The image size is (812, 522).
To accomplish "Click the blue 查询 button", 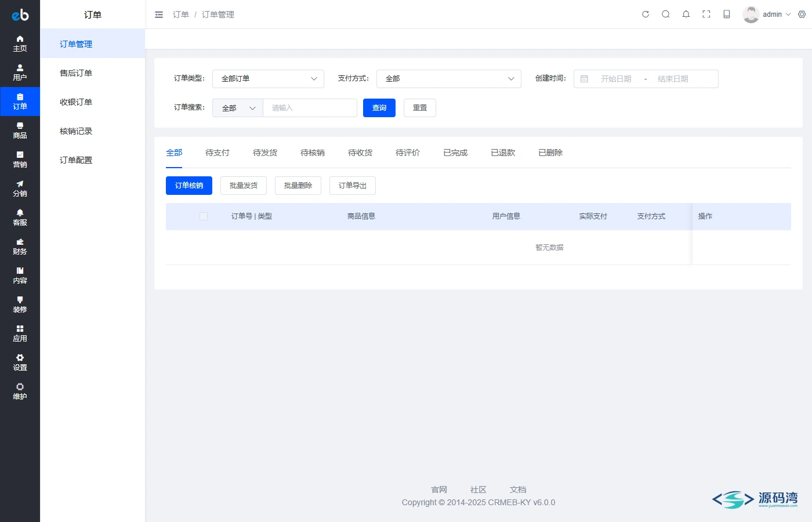I will 379,108.
